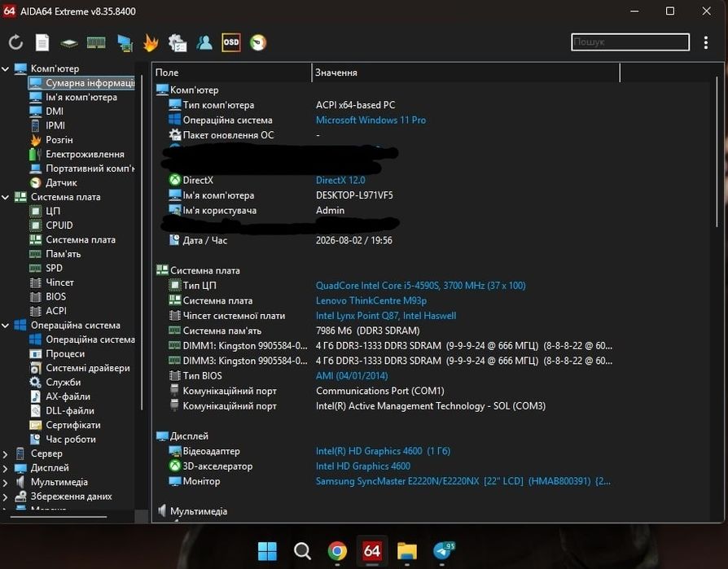Collapse the Операційна система tree node
Image resolution: width=728 pixels, height=569 pixels.
[x=6, y=326]
